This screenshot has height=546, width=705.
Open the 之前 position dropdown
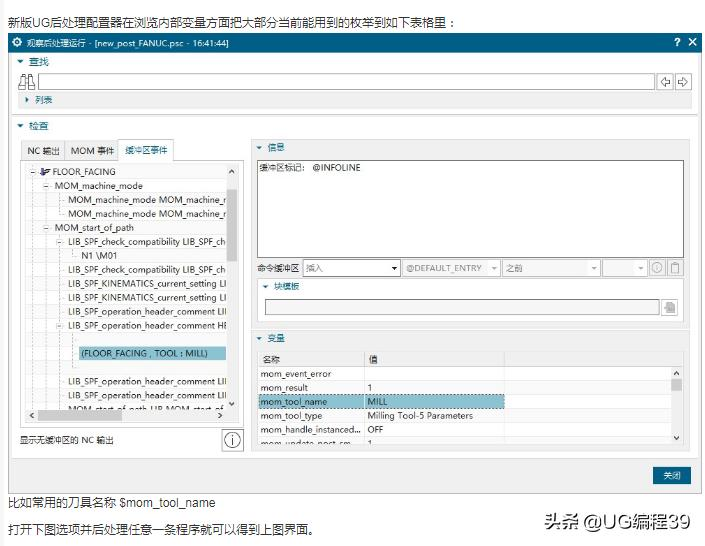click(x=551, y=268)
